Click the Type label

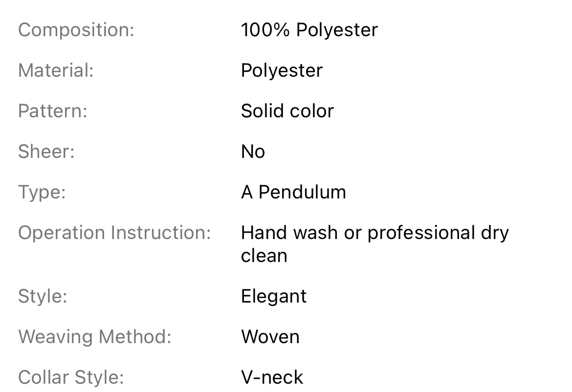[x=42, y=192]
